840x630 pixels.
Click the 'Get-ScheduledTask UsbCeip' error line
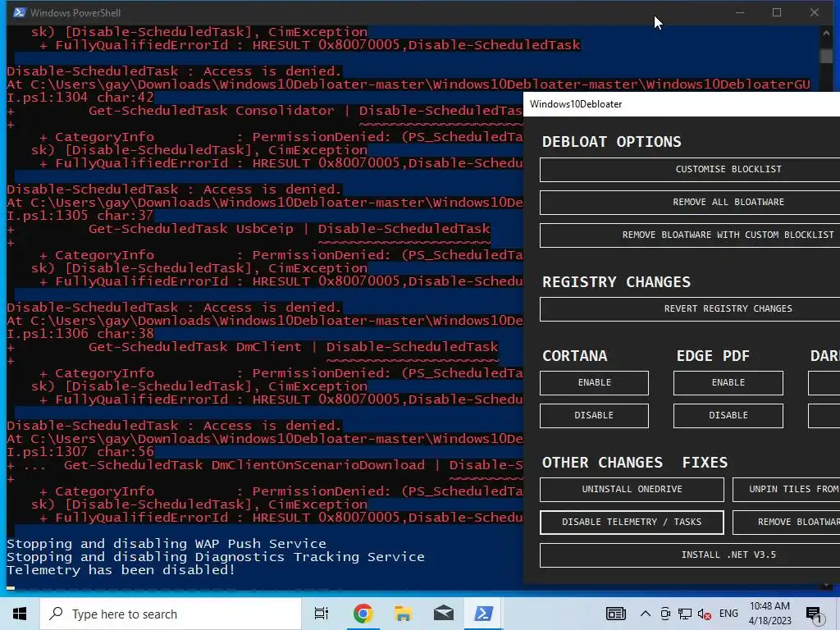[x=290, y=229]
